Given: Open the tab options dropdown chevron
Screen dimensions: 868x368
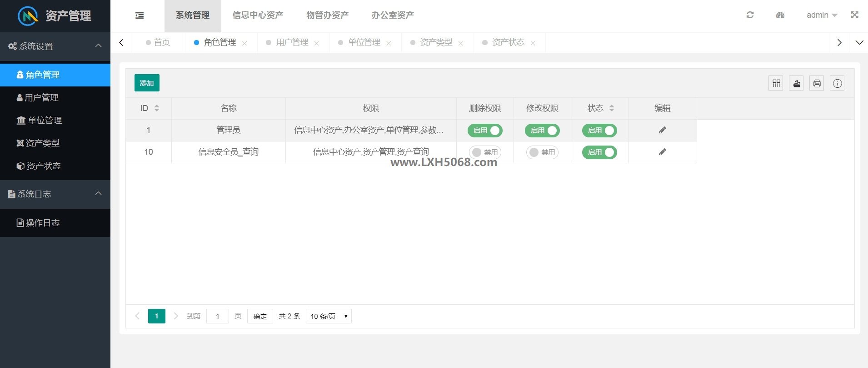Looking at the screenshot, I should tap(859, 42).
